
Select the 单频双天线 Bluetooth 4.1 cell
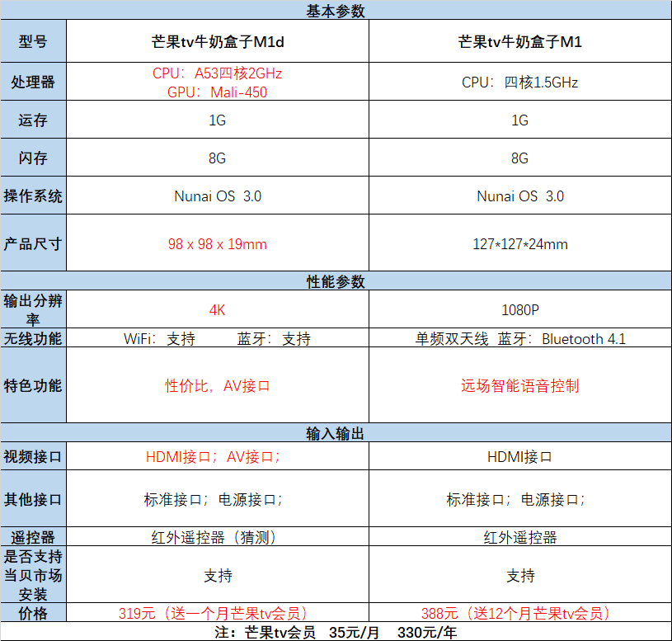click(x=519, y=339)
